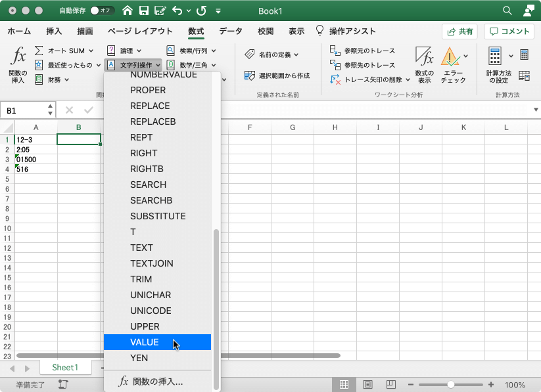The height and width of the screenshot is (392, 541).
Task: Select the Sheet1 tab
Action: pos(65,368)
